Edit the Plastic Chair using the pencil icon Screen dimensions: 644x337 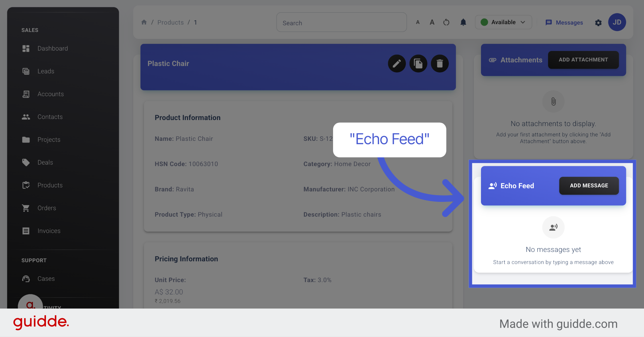coord(397,63)
